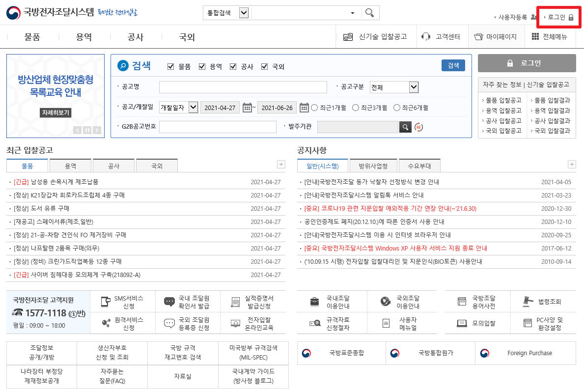Viewport: 584px width, 392px height.
Task: Click the 공고명 input field
Action: (x=243, y=87)
